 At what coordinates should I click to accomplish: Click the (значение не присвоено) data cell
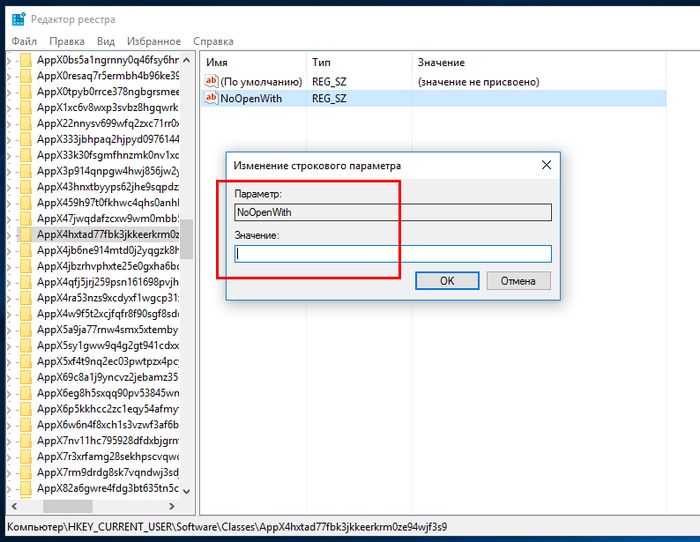(x=479, y=82)
